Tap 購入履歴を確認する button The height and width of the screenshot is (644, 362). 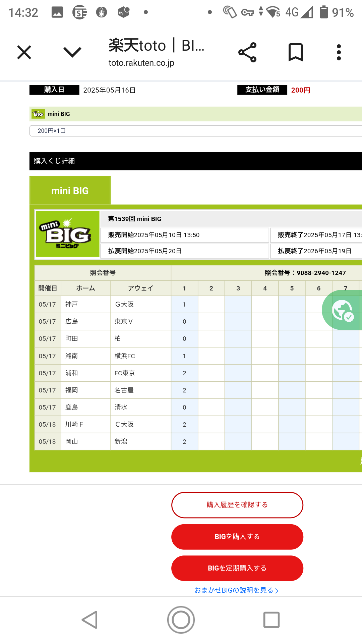[x=237, y=505]
